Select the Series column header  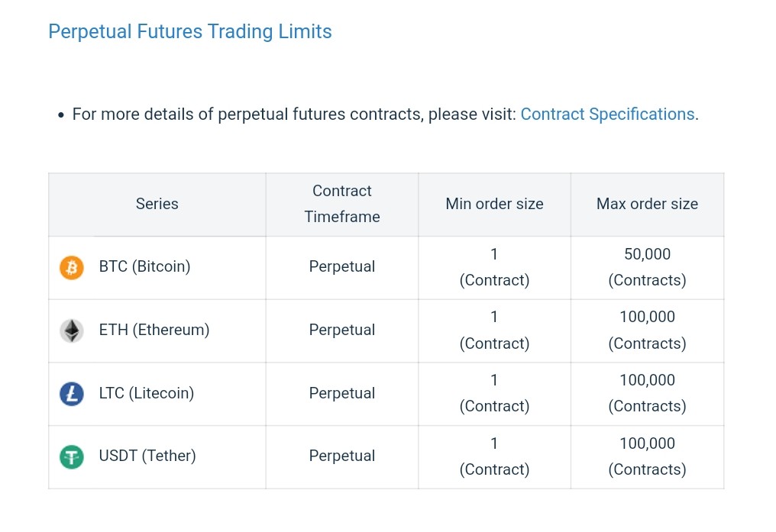pos(157,204)
